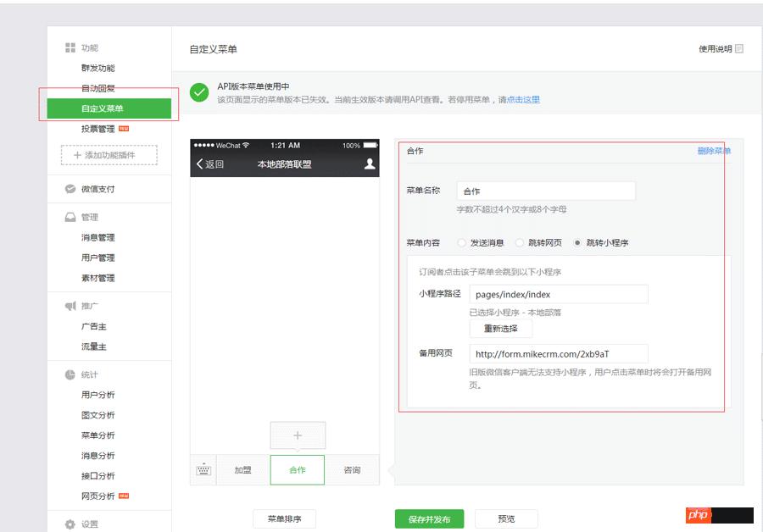Click the 重新选择 button
The width and height of the screenshot is (763, 532).
501,329
